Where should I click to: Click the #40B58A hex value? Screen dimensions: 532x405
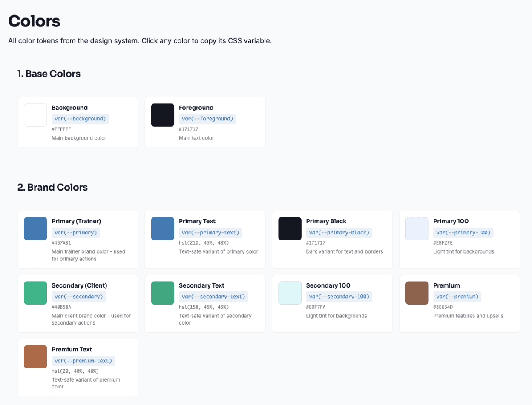tap(61, 307)
